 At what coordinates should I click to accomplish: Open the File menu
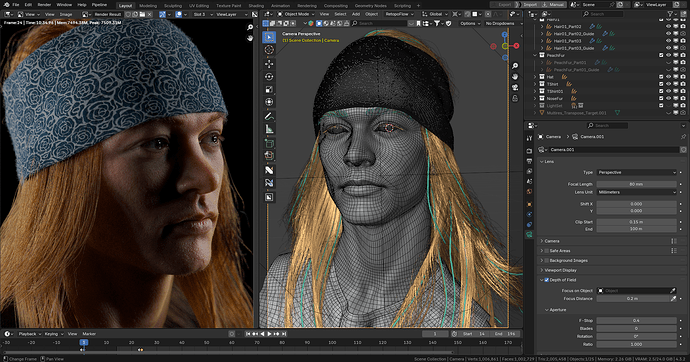pyautogui.click(x=16, y=5)
